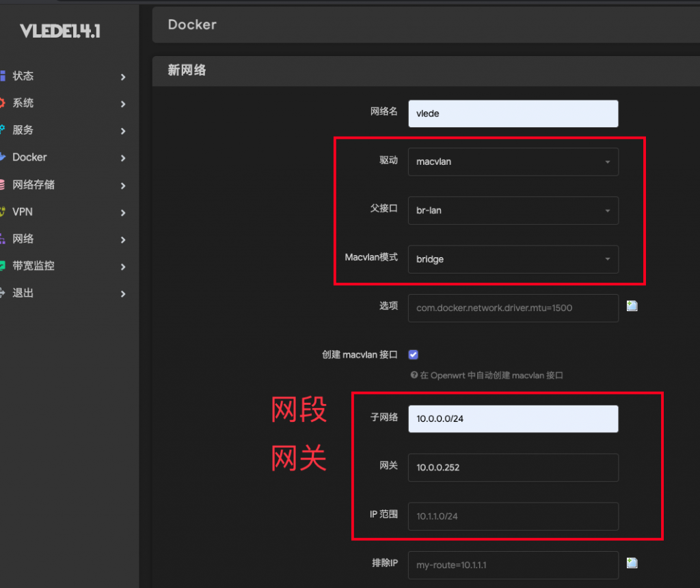The image size is (700, 588).
Task: Uncheck the 创建 macvlan 接口 checkbox
Action: (x=414, y=354)
